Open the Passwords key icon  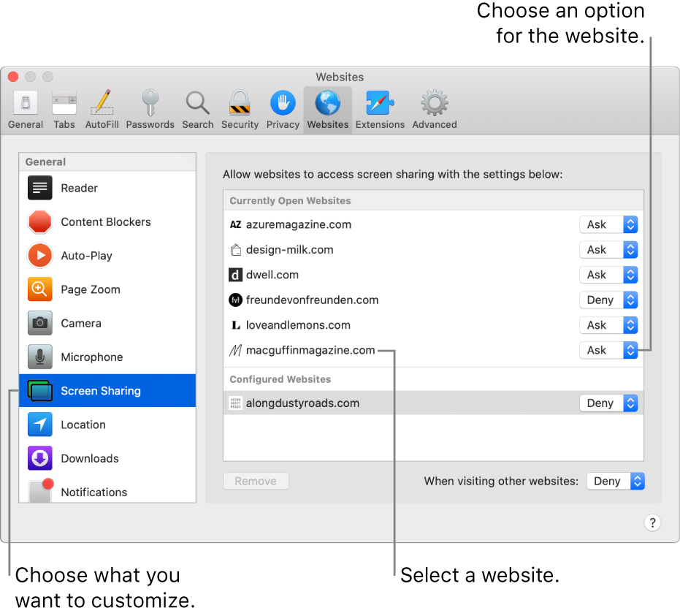(x=150, y=103)
